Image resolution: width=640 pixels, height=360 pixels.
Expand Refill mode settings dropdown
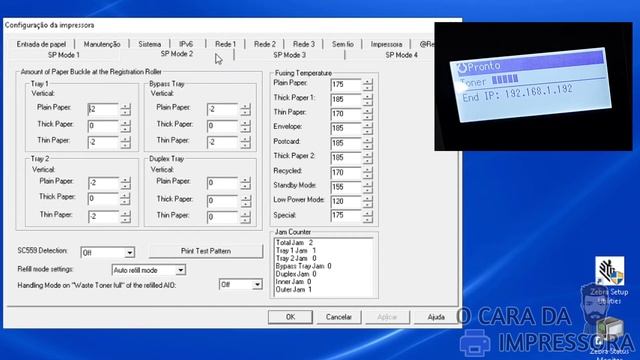(149, 270)
